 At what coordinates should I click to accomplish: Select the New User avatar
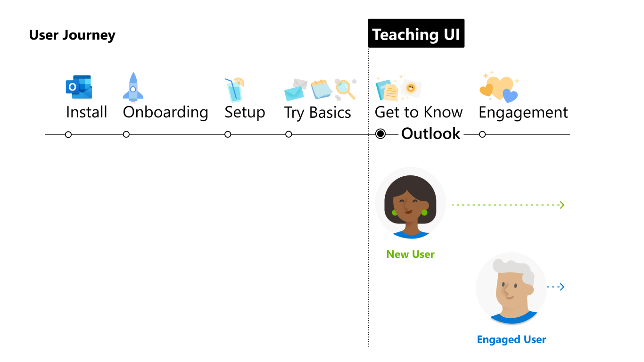tap(411, 203)
